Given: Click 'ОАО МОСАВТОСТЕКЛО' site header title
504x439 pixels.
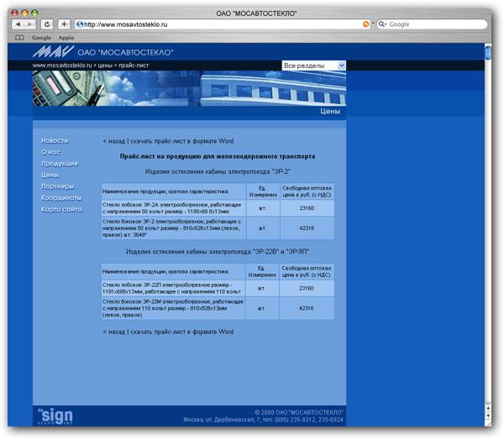Looking at the screenshot, I should tap(125, 52).
